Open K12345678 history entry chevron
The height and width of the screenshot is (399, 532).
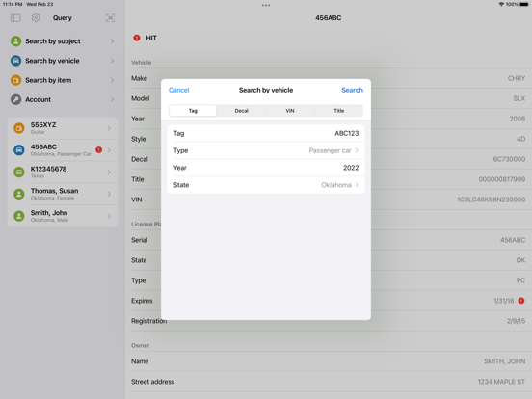click(109, 172)
